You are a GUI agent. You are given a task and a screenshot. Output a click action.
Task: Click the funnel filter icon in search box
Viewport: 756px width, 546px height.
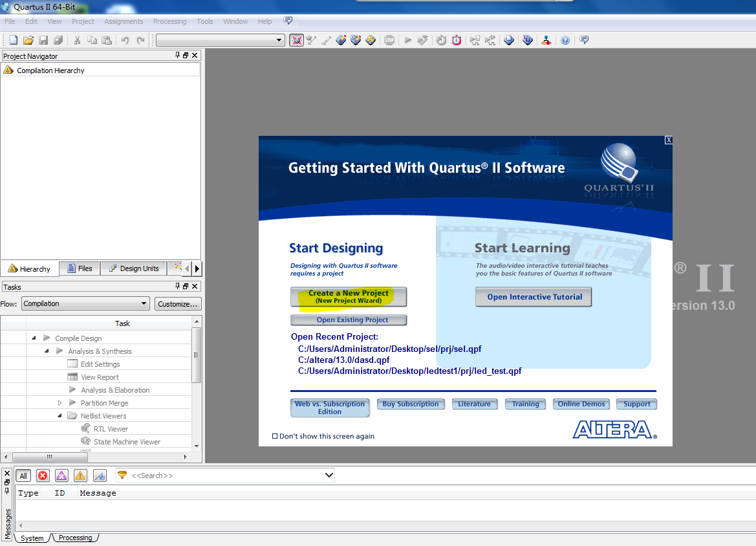point(122,475)
